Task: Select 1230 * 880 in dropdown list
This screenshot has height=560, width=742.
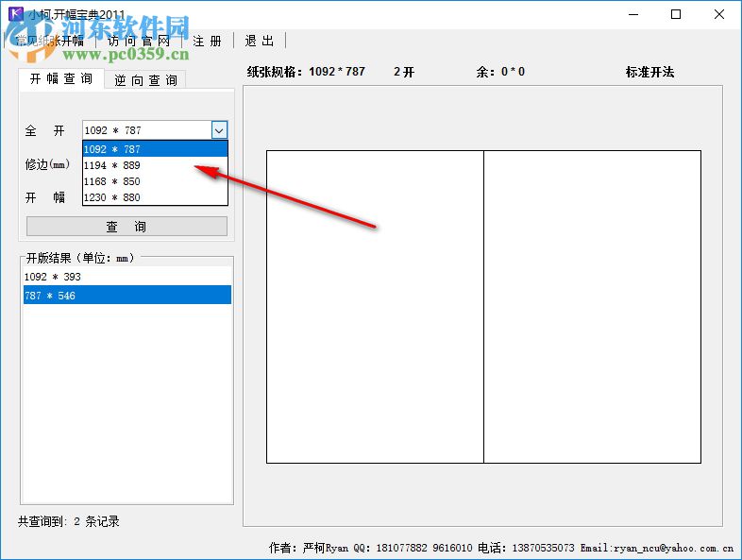Action: click(x=155, y=197)
